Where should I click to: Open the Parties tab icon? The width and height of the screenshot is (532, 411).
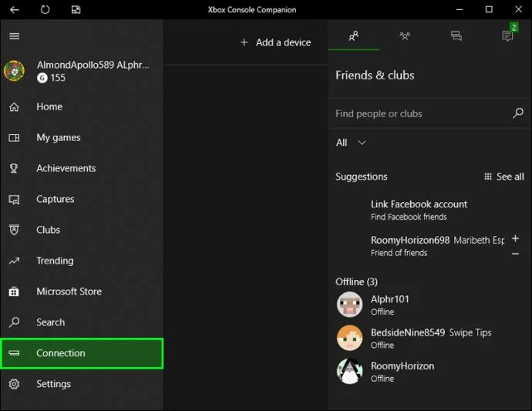tap(405, 35)
